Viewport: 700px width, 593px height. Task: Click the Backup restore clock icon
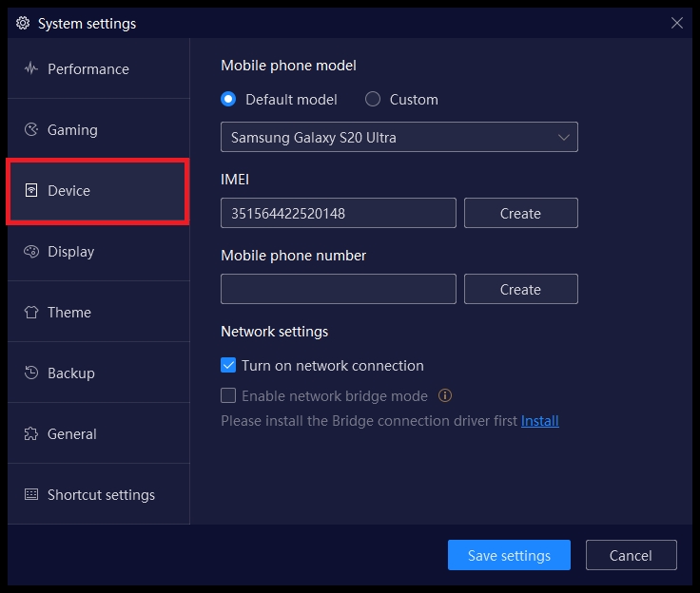(x=31, y=373)
